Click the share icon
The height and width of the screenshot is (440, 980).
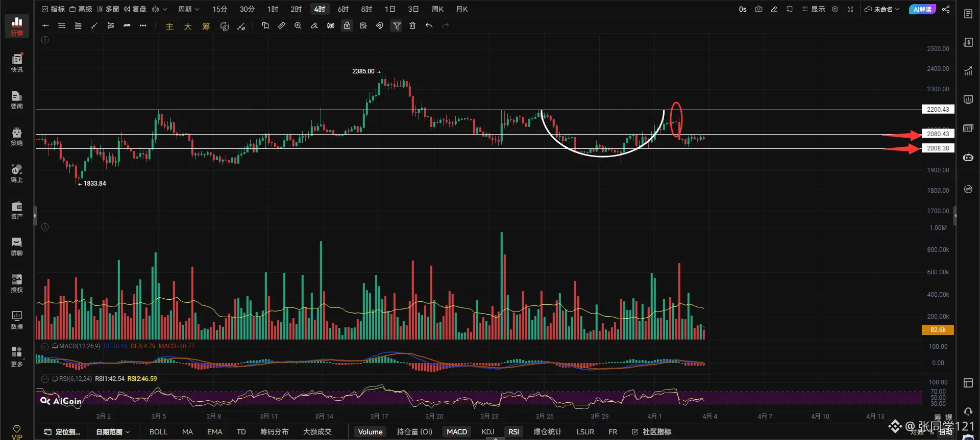(946, 9)
